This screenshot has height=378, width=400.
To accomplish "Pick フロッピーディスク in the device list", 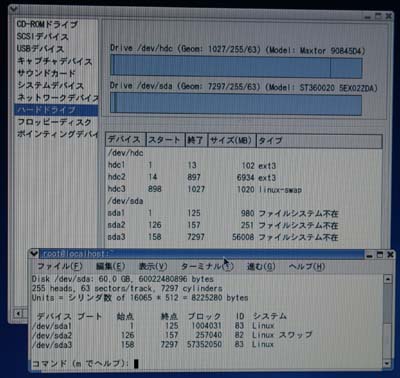I will click(54, 122).
